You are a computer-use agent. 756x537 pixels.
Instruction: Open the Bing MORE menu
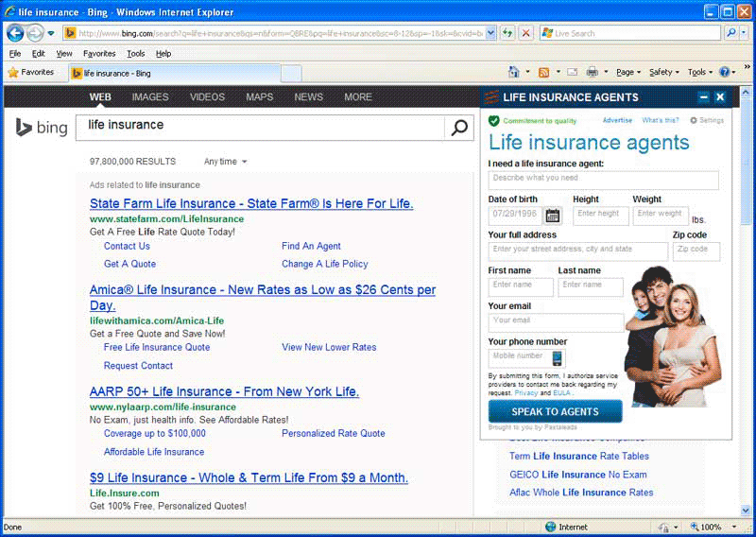(358, 97)
